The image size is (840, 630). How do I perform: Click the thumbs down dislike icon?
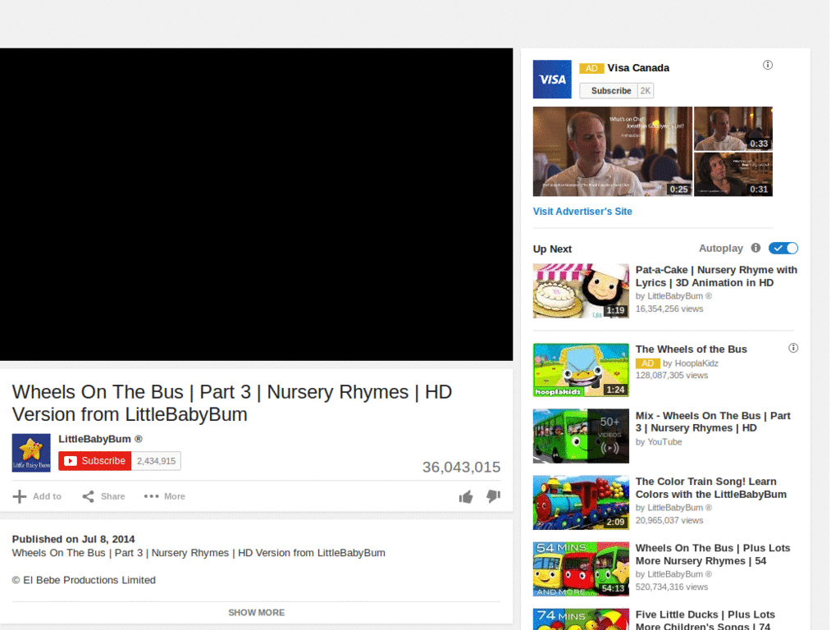click(493, 496)
